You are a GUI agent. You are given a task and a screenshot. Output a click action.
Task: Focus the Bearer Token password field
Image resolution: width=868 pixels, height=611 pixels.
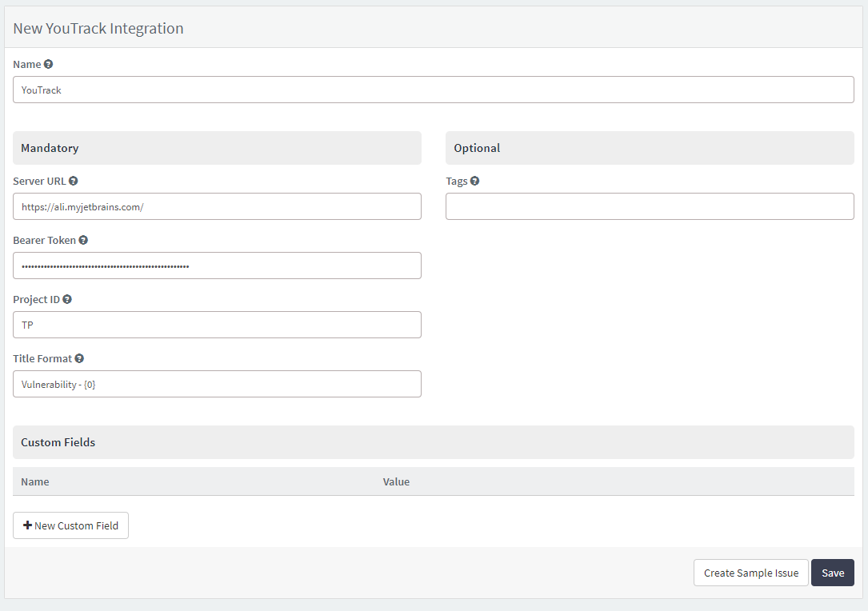tap(217, 266)
